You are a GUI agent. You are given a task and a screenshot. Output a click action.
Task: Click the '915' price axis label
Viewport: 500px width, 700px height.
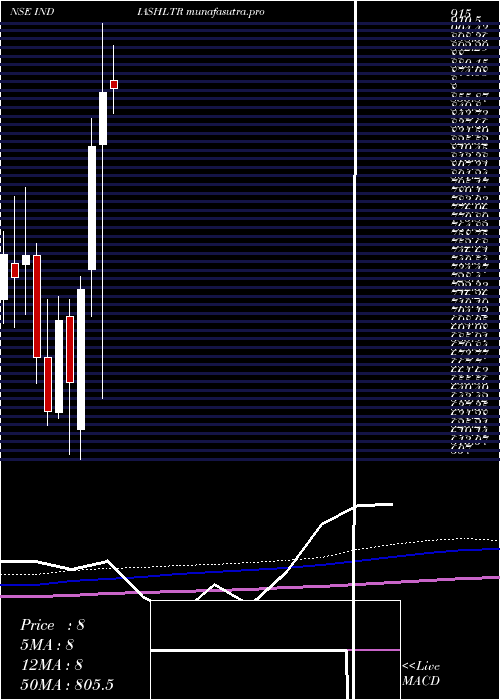(x=460, y=13)
